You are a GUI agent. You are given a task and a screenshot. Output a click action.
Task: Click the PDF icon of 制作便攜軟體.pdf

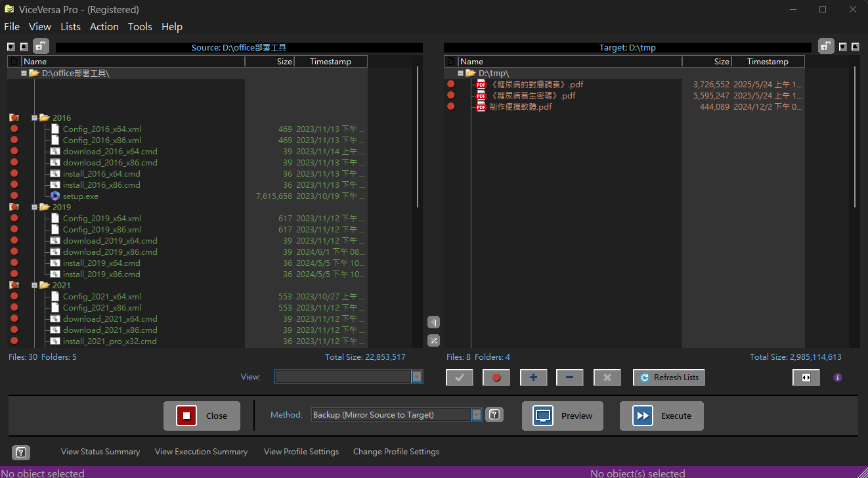481,106
